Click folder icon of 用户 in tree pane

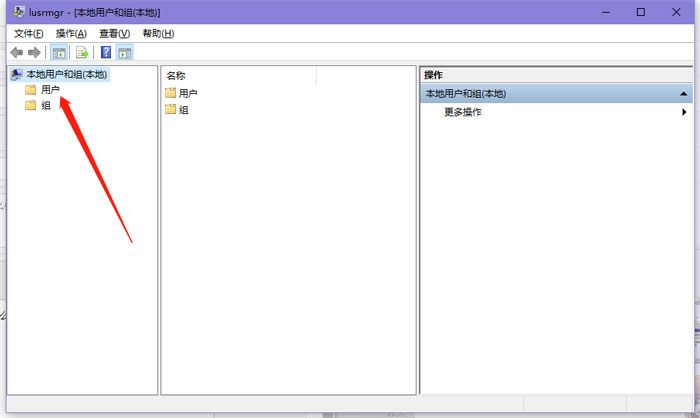tap(30, 90)
